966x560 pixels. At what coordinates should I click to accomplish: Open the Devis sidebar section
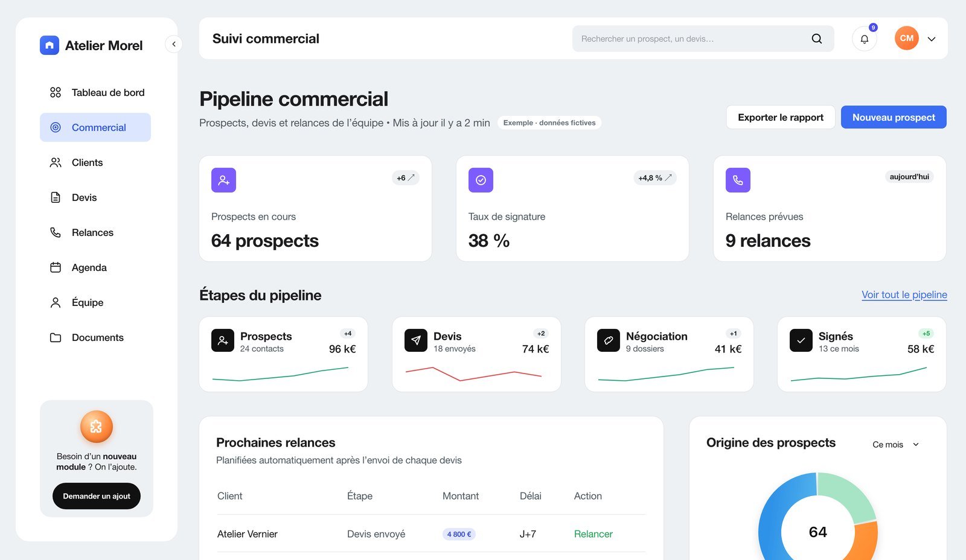pos(95,197)
